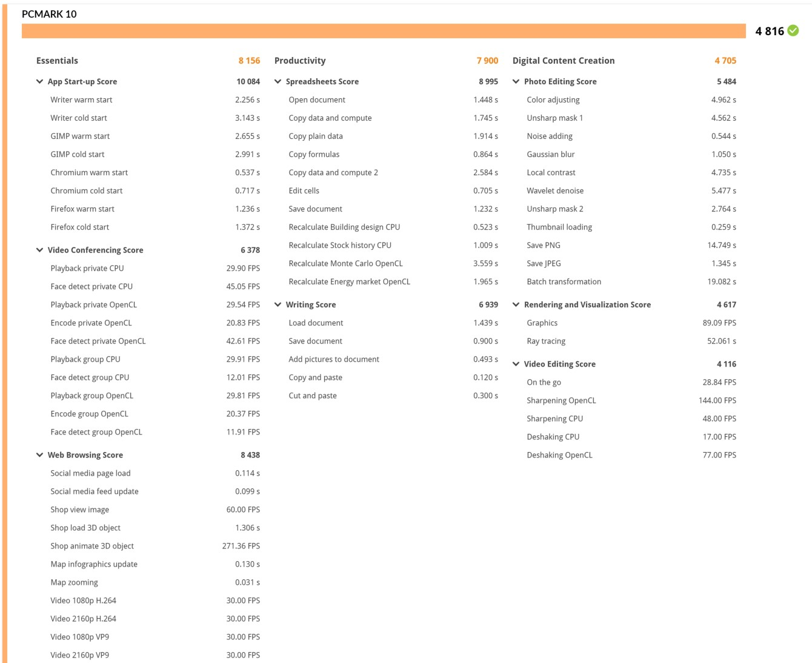Select Face detect private CPU row
Viewport: 812px width, 663px height.
(155, 286)
